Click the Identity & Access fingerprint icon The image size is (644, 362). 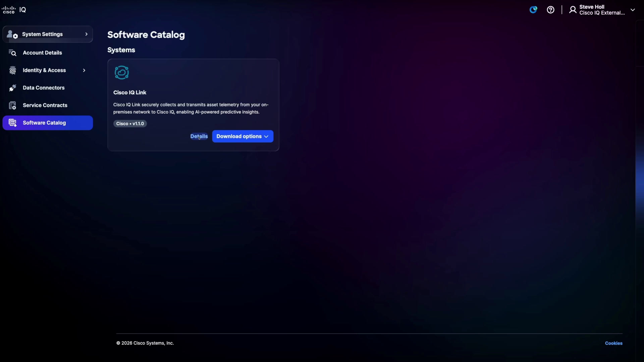(12, 70)
